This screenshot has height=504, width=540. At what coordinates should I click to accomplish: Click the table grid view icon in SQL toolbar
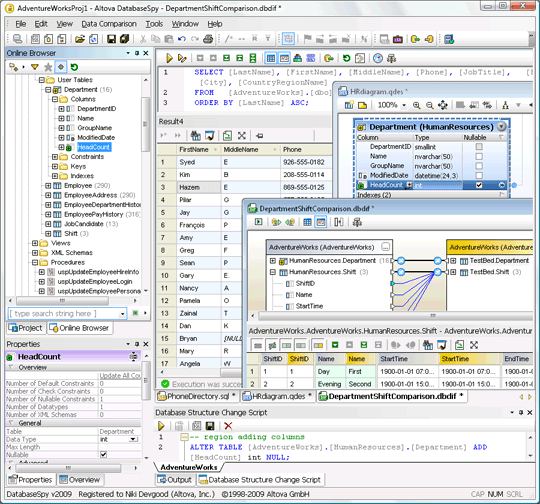271,58
